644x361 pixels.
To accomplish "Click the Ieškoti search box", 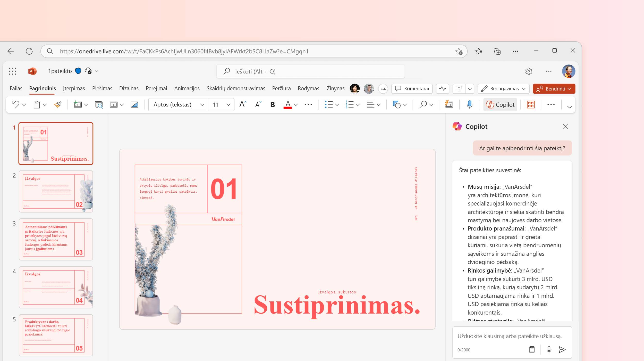I will click(310, 71).
